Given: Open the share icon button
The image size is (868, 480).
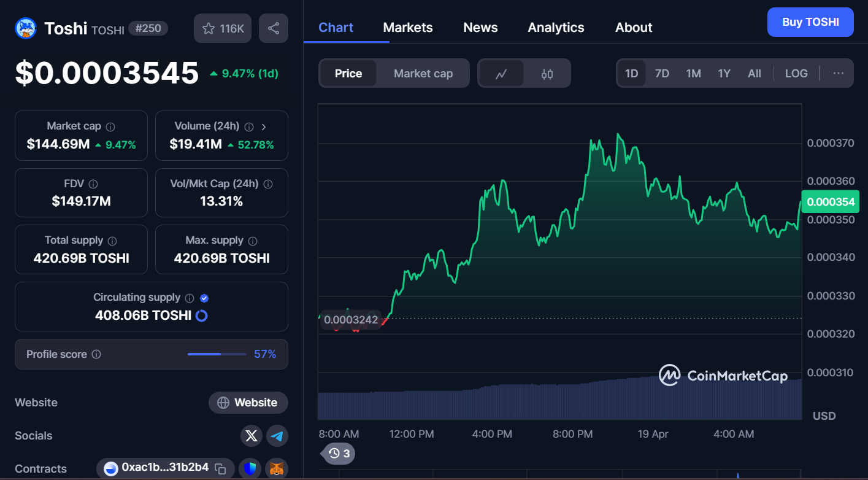Looking at the screenshot, I should coord(274,28).
